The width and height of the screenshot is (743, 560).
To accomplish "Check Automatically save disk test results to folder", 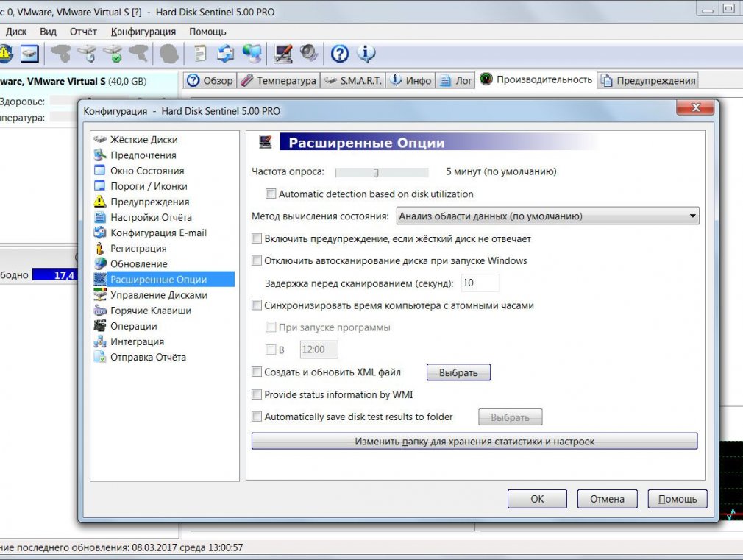I will tap(256, 417).
